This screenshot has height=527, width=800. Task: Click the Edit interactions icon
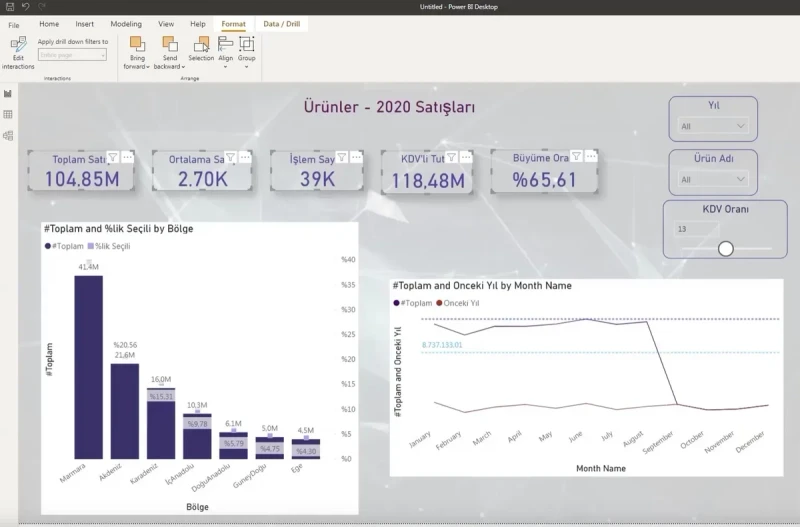coord(18,45)
